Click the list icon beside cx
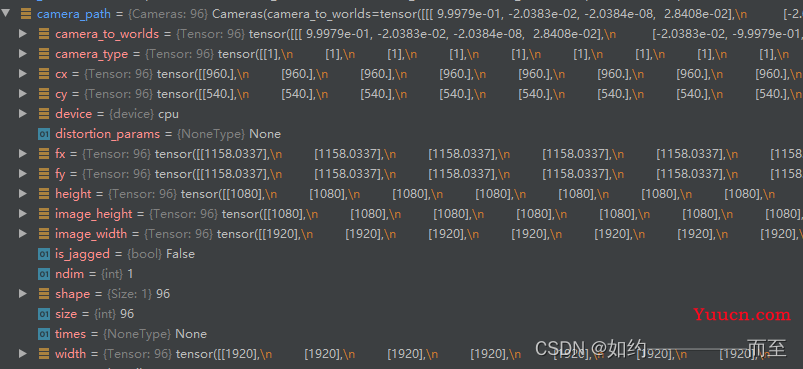The height and width of the screenshot is (369, 803). click(44, 74)
